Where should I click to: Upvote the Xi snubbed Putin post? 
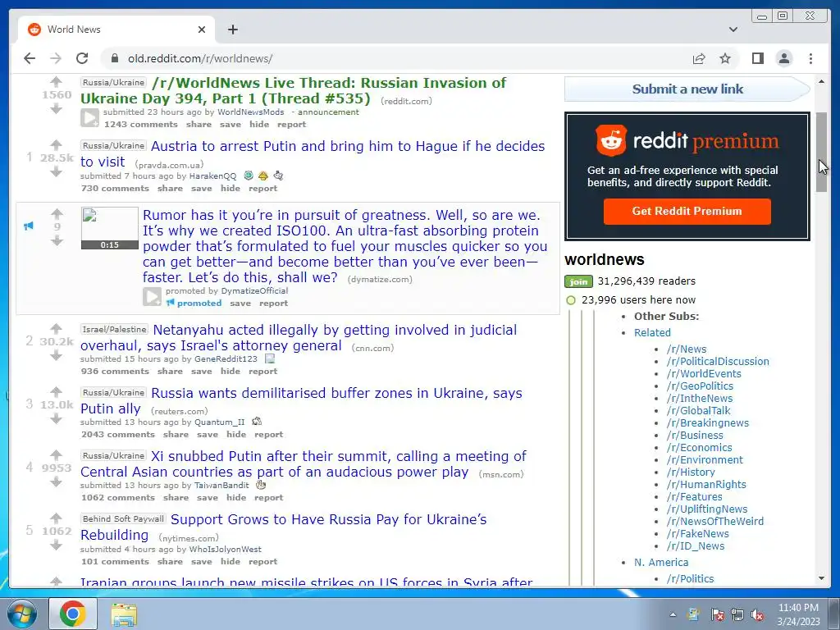pos(57,454)
